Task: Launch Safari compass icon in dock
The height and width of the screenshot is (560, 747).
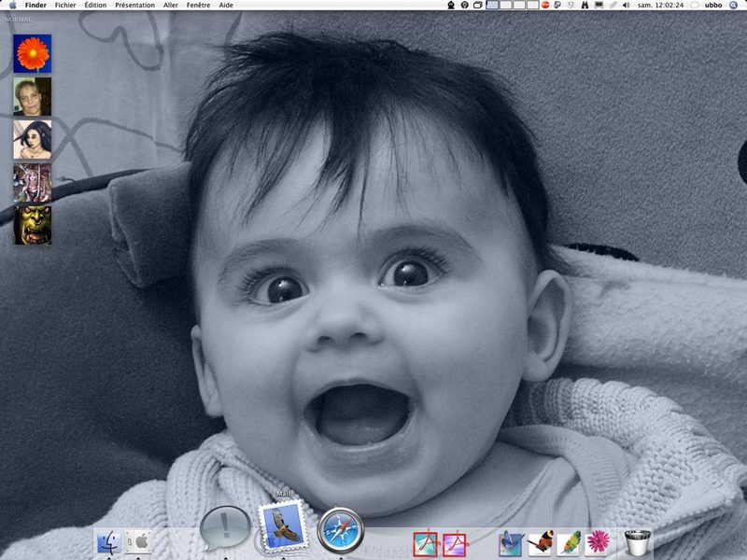Action: (x=339, y=530)
